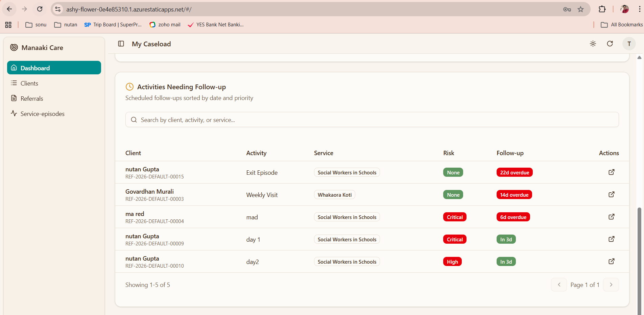Open Chrome's three-dot menu

click(640, 9)
